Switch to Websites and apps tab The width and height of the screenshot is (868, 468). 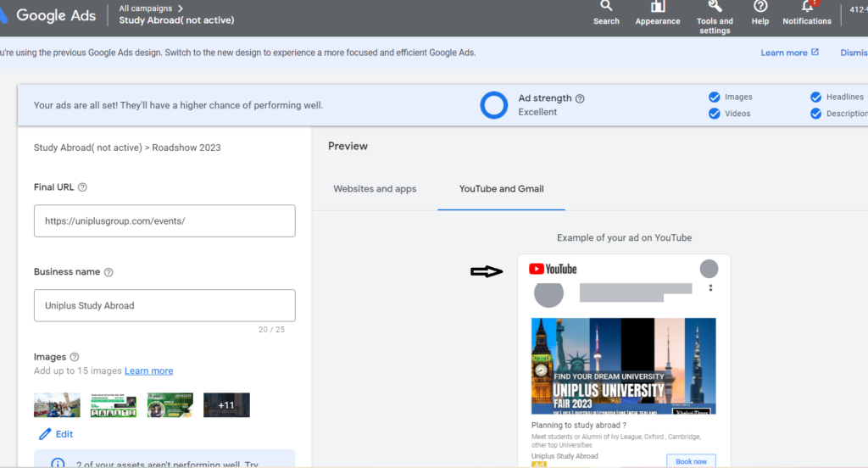tap(375, 189)
